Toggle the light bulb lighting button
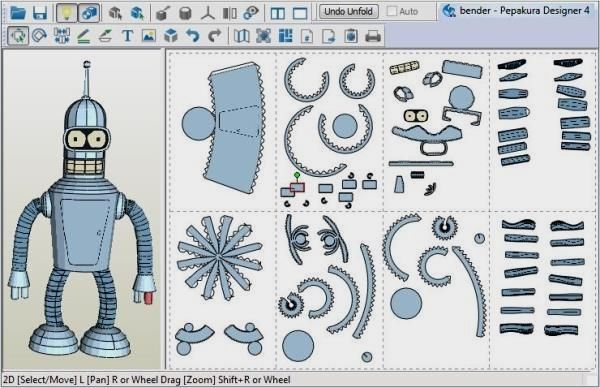This screenshot has width=600, height=388. pos(67,13)
